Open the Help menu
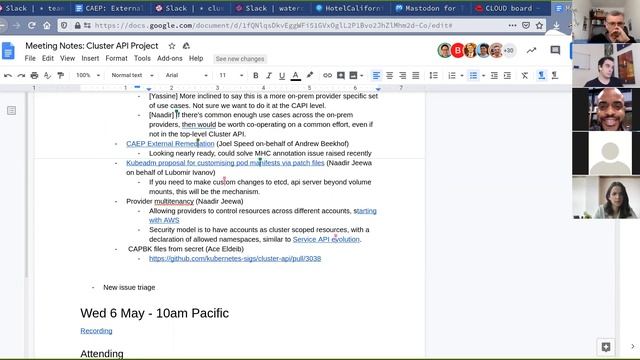This screenshot has width=640, height=360. (196, 58)
